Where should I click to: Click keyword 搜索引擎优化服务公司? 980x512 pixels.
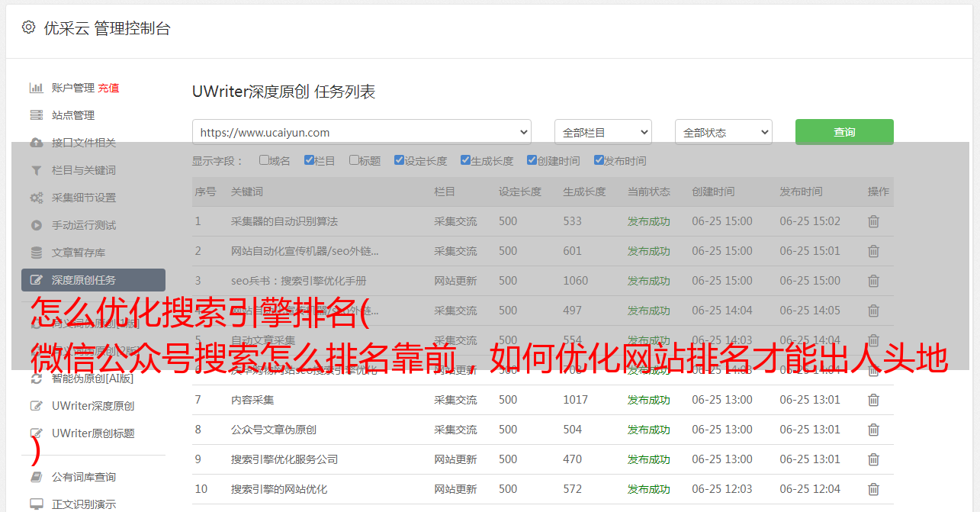(284, 459)
